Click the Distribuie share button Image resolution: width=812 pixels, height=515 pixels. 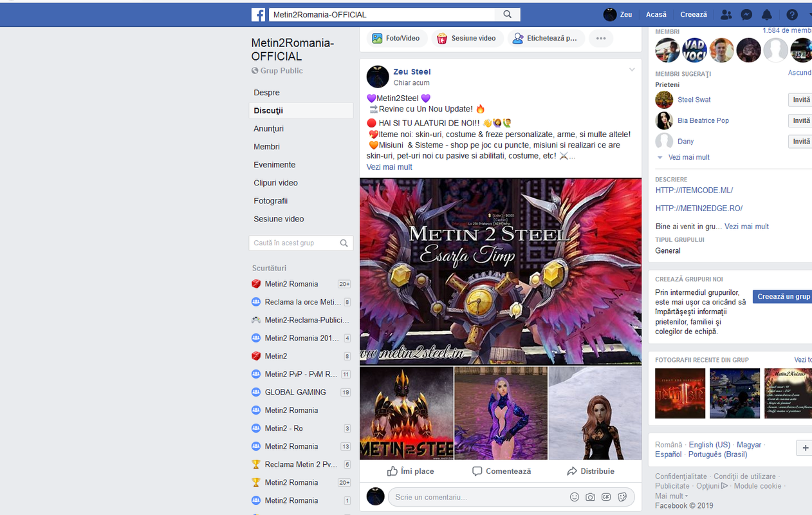[x=591, y=471]
